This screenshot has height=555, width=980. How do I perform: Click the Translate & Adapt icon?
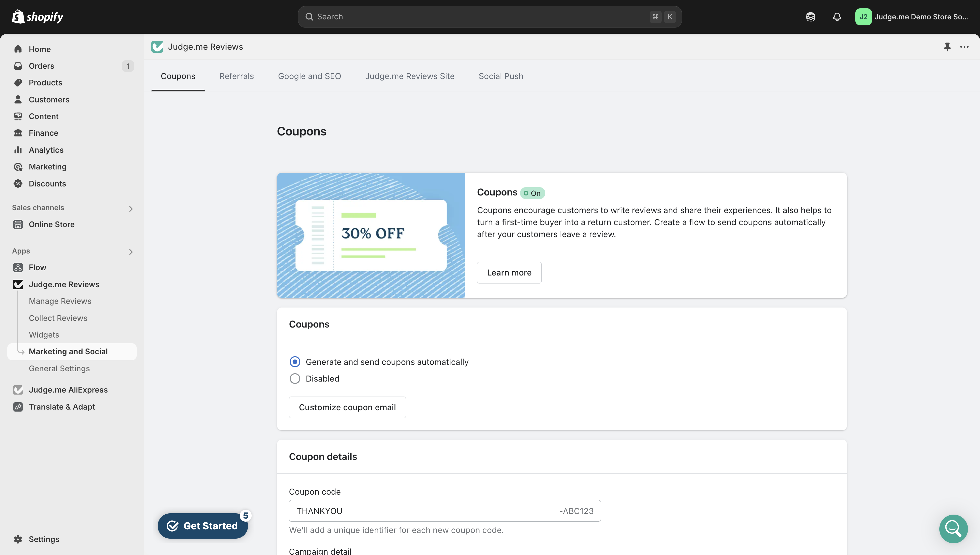[18, 407]
